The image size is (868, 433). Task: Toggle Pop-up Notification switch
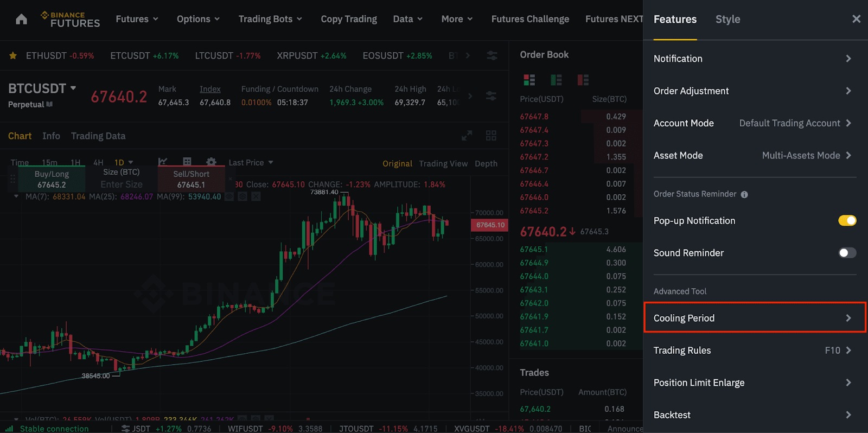847,220
